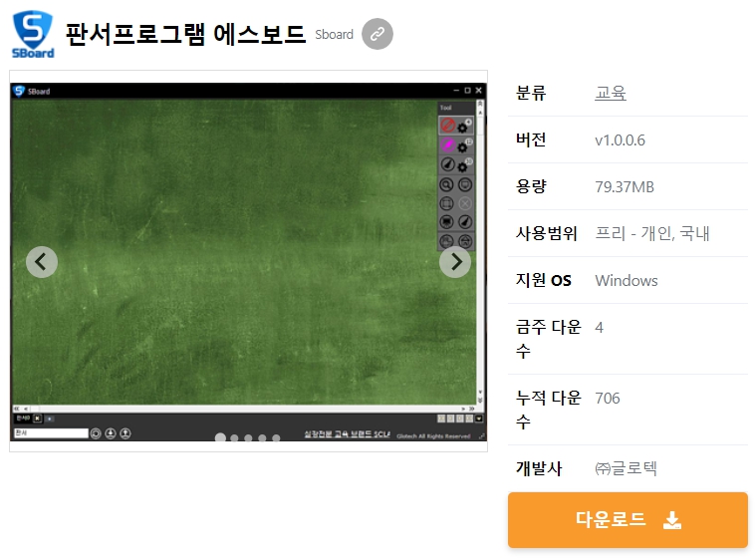Select the eraser tool with the gear beside it
Viewport: 755px width, 560px height.
click(448, 164)
